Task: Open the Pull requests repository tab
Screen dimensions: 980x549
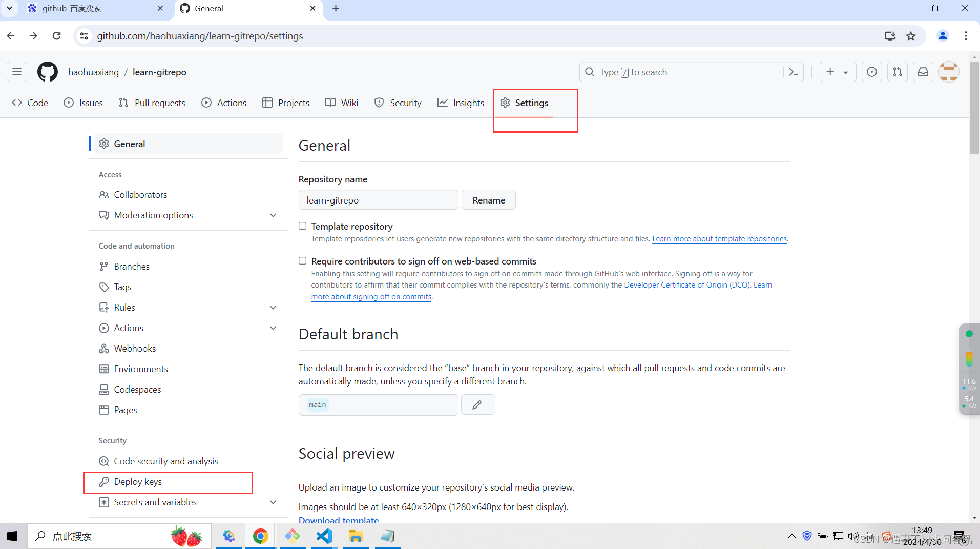Action: pyautogui.click(x=152, y=103)
